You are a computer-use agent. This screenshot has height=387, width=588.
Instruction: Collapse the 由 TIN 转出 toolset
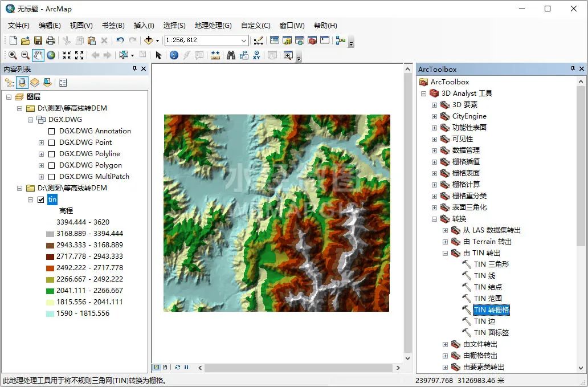(445, 253)
